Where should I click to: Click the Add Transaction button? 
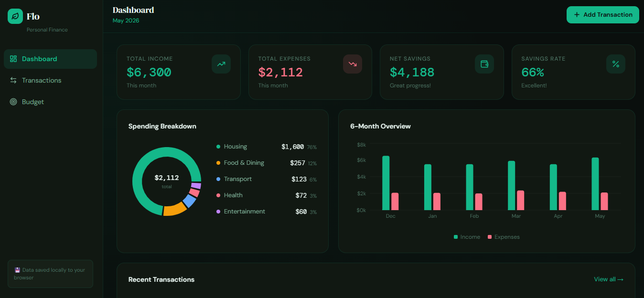click(603, 15)
